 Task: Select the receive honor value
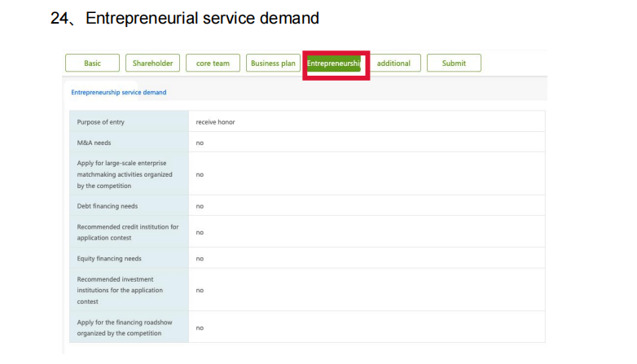click(215, 122)
